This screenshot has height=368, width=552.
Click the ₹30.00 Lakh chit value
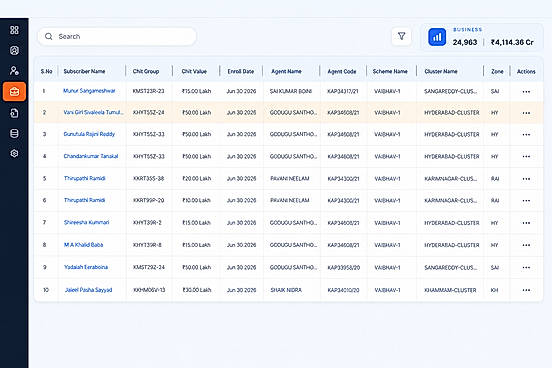point(196,290)
